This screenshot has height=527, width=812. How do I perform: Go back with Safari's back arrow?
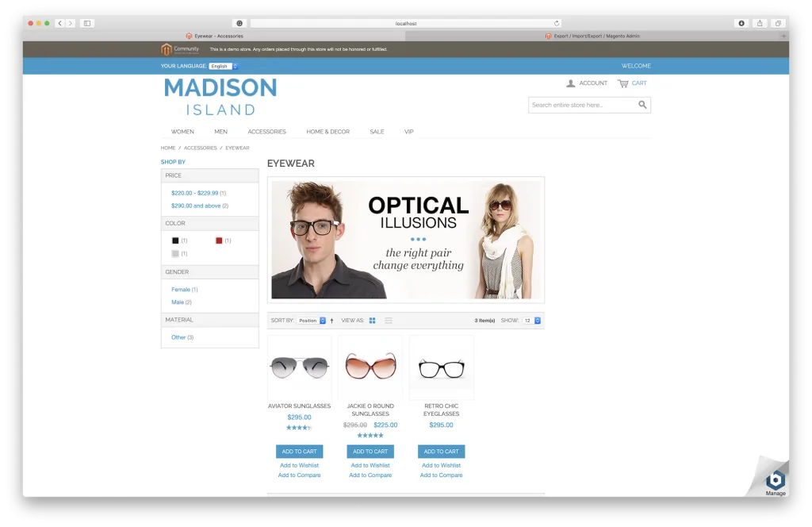click(60, 23)
